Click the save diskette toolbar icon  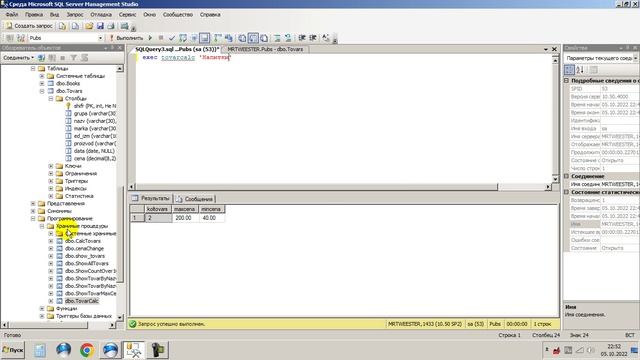tap(100, 26)
